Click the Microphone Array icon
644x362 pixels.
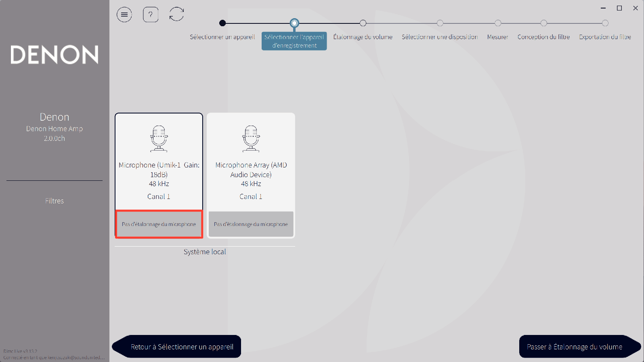coord(251,138)
